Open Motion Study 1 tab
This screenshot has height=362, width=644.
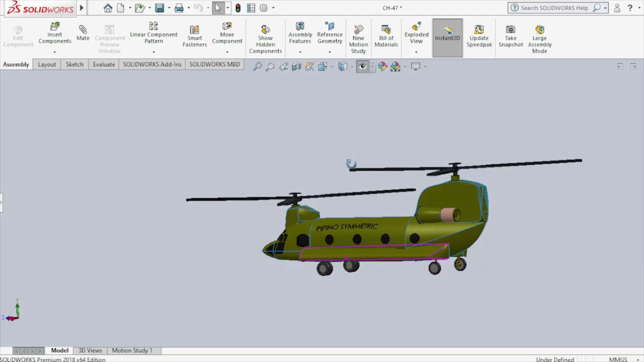(x=132, y=350)
